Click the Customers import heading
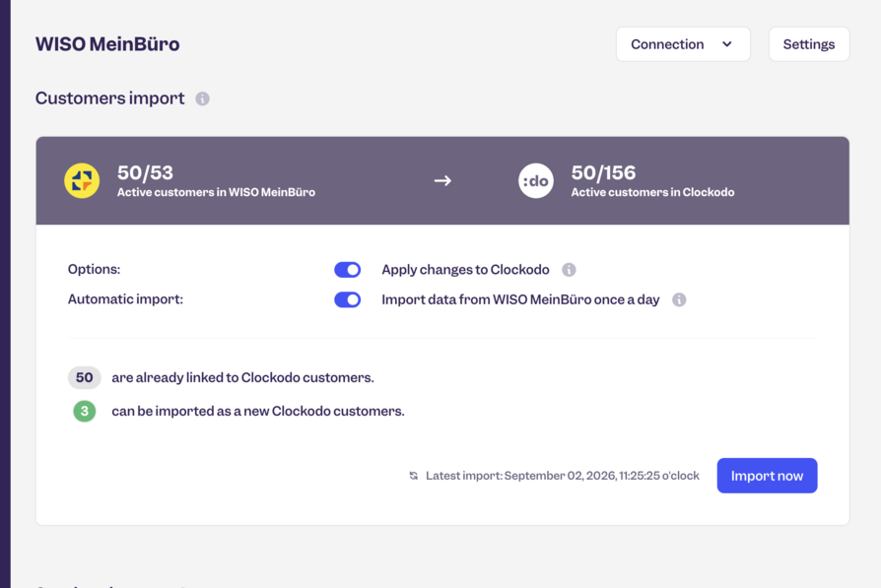Image resolution: width=881 pixels, height=588 pixels. click(109, 98)
